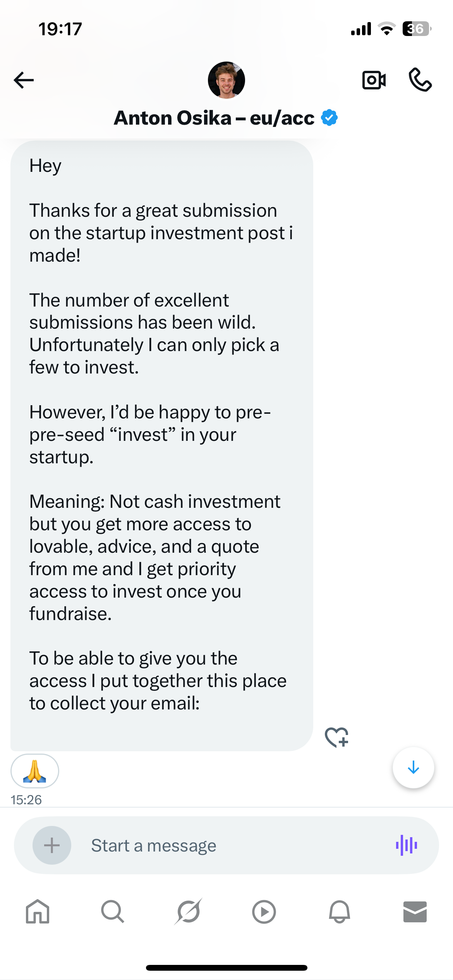Tap the message bubble starting with Hey
This screenshot has width=453, height=980.
coord(161,445)
